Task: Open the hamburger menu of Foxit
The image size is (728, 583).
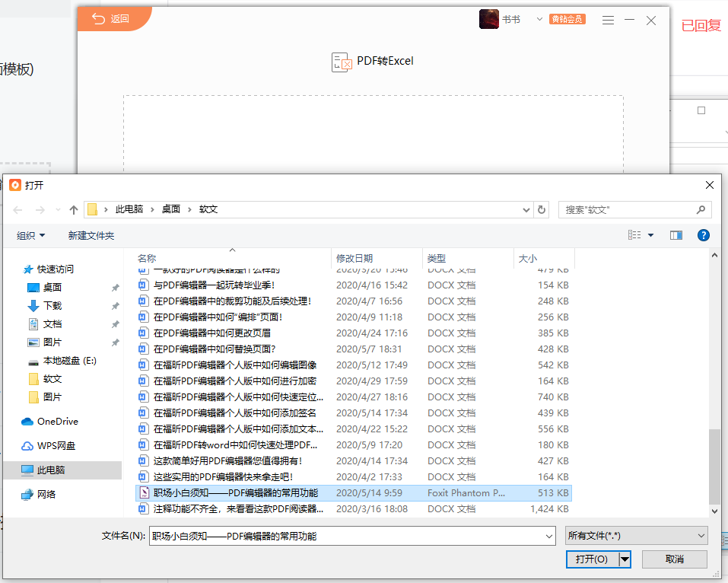Action: (x=608, y=20)
